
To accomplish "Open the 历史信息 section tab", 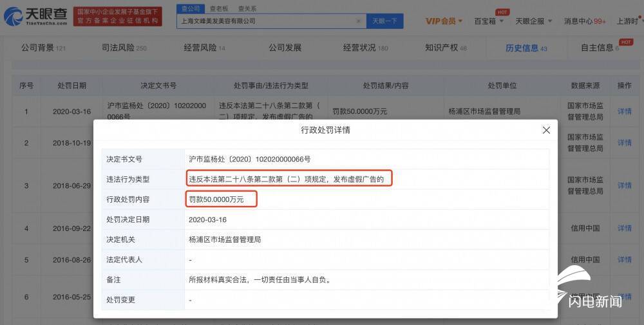I will point(526,48).
